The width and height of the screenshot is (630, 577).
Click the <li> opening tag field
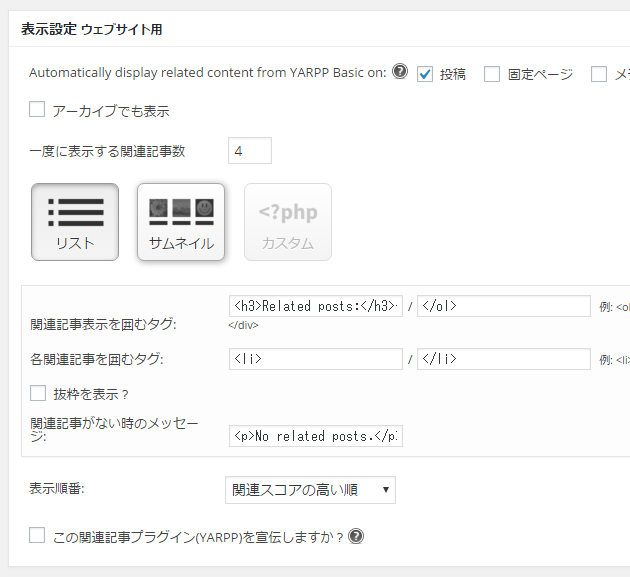tap(315, 359)
